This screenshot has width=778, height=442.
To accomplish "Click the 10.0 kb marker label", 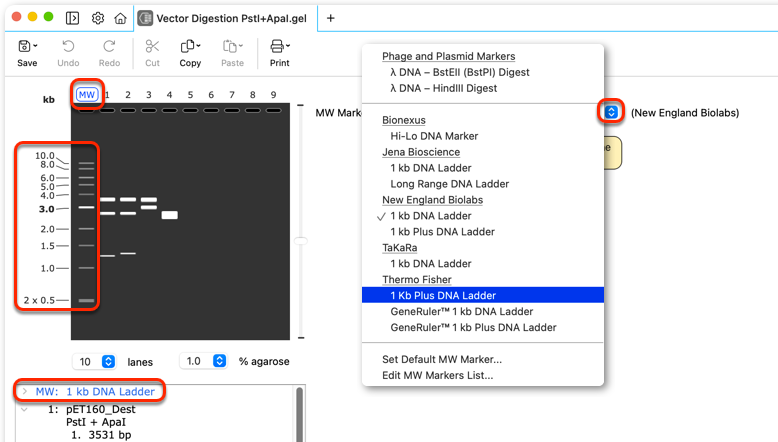I will [x=45, y=155].
